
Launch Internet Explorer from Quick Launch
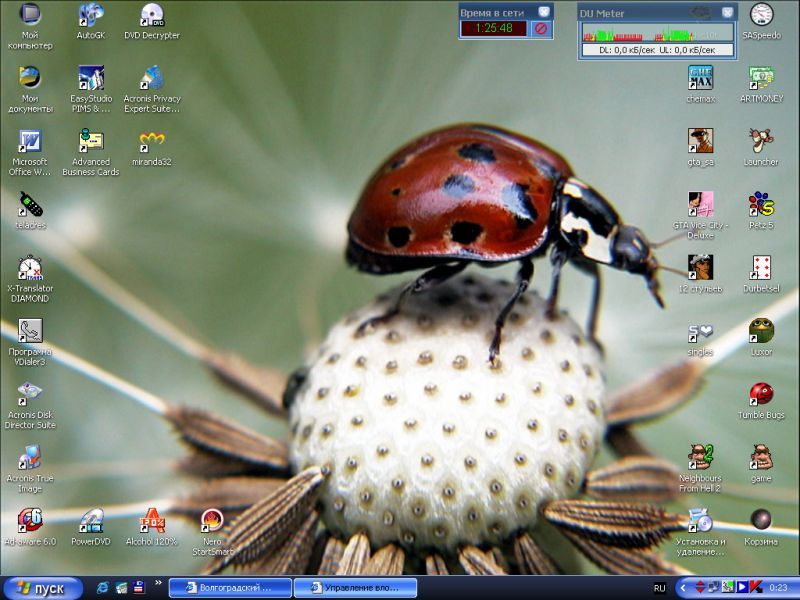point(103,588)
